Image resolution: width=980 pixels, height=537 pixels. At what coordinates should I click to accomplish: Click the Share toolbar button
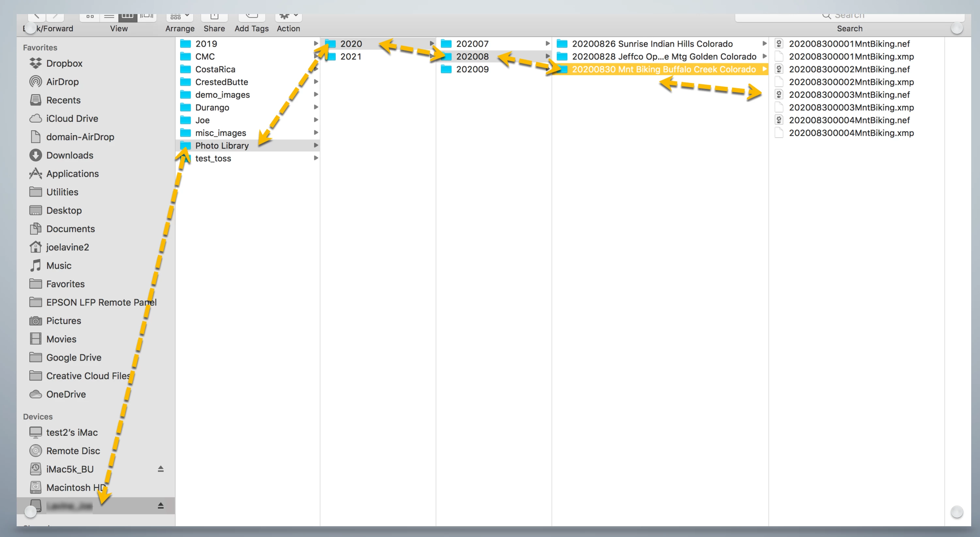tap(214, 18)
